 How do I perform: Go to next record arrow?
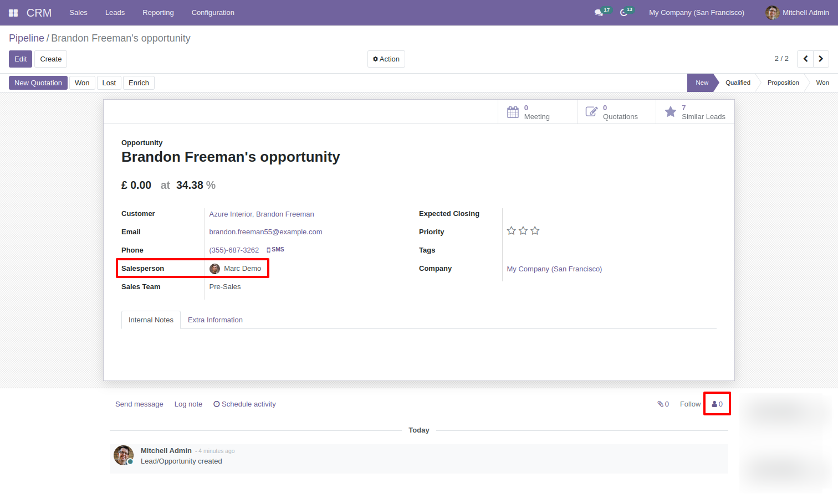[x=821, y=59]
